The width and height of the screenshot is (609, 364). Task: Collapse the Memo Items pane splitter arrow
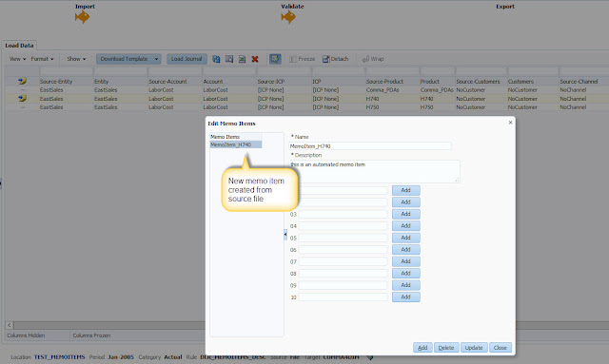[x=285, y=235]
